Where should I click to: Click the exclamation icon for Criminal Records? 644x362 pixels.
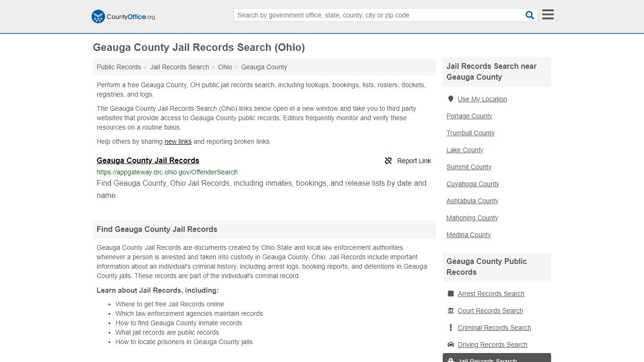click(450, 328)
